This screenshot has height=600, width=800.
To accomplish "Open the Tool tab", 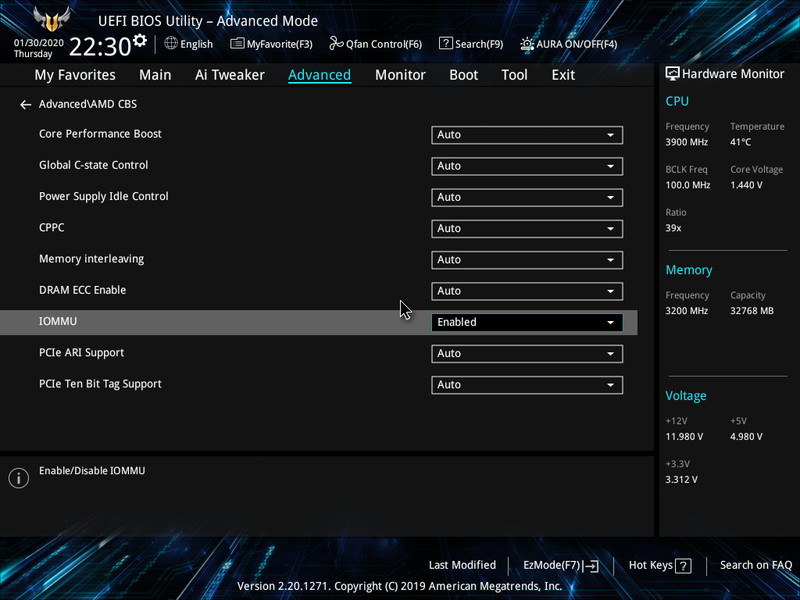I will (x=514, y=75).
